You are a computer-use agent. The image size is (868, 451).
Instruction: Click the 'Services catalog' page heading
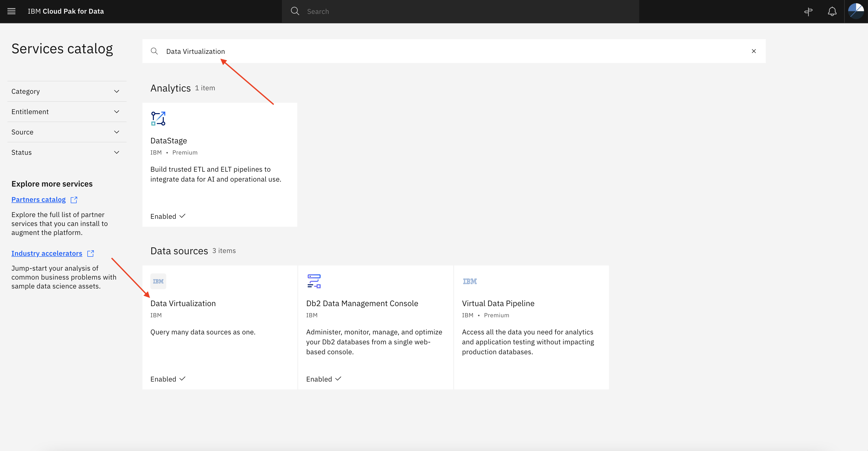[x=62, y=49]
